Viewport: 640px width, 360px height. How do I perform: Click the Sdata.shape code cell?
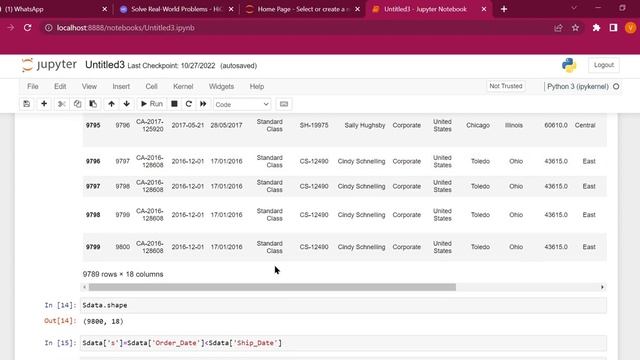click(343, 305)
